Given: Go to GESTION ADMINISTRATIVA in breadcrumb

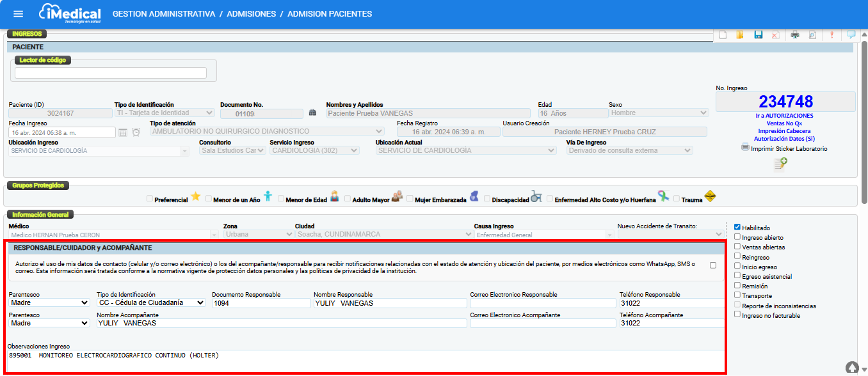Looking at the screenshot, I should click(x=163, y=14).
